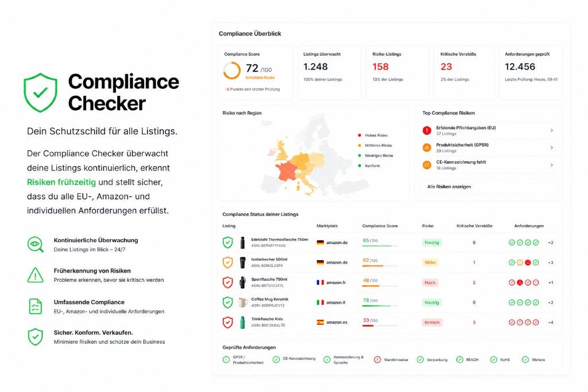Expand the CE-Kennzeichnung fehlt chevron
Screen dimensions: 588x392
[x=552, y=165]
